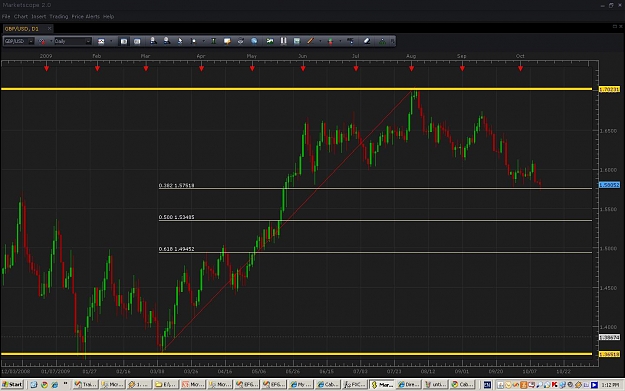
Task: Click the red marker under Feb
Action: 97,69
